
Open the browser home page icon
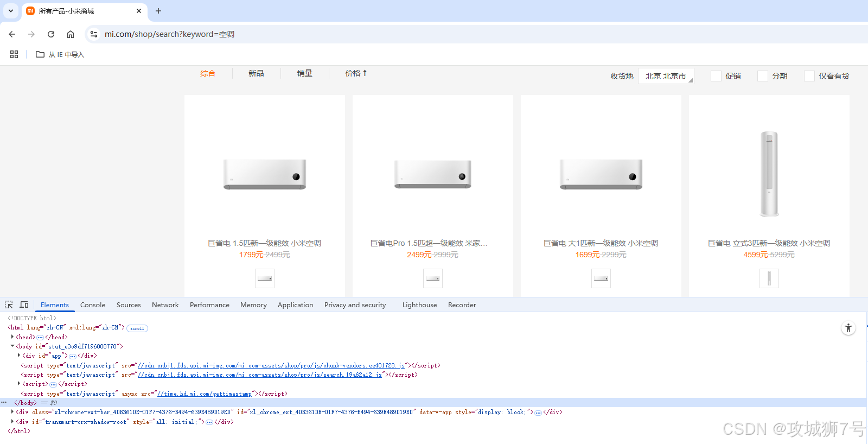[x=71, y=34]
